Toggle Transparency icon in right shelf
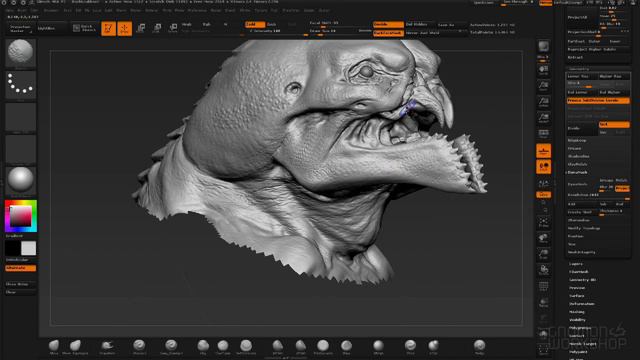Image resolution: width=640 pixels, height=360 pixels. (543, 302)
